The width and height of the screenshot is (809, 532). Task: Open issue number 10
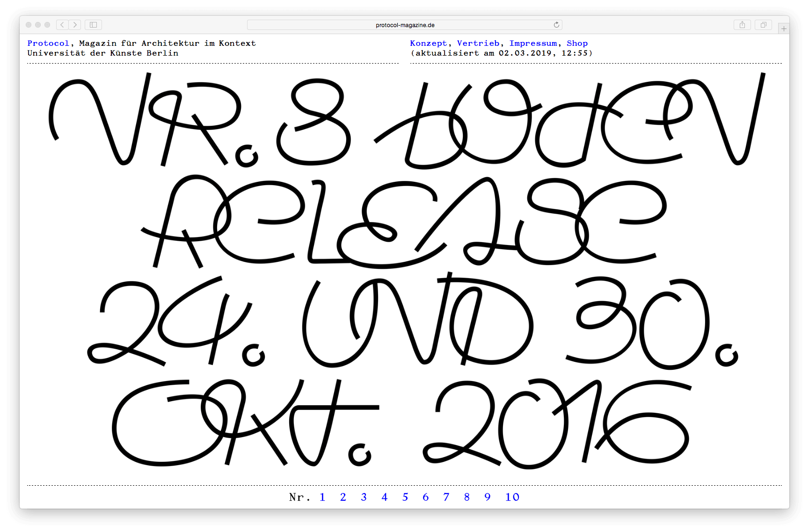[512, 497]
